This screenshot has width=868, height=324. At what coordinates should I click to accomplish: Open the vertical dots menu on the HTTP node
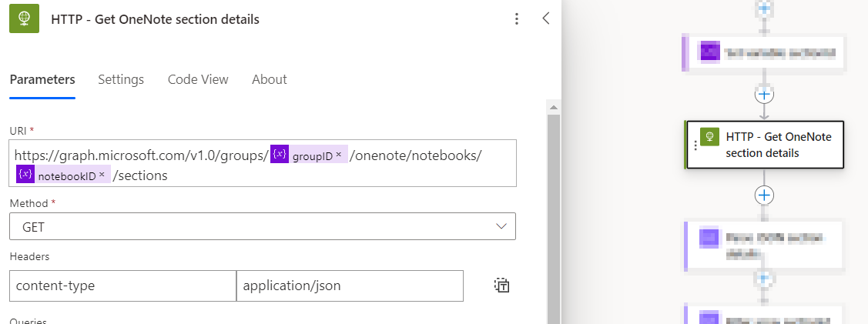click(x=695, y=145)
